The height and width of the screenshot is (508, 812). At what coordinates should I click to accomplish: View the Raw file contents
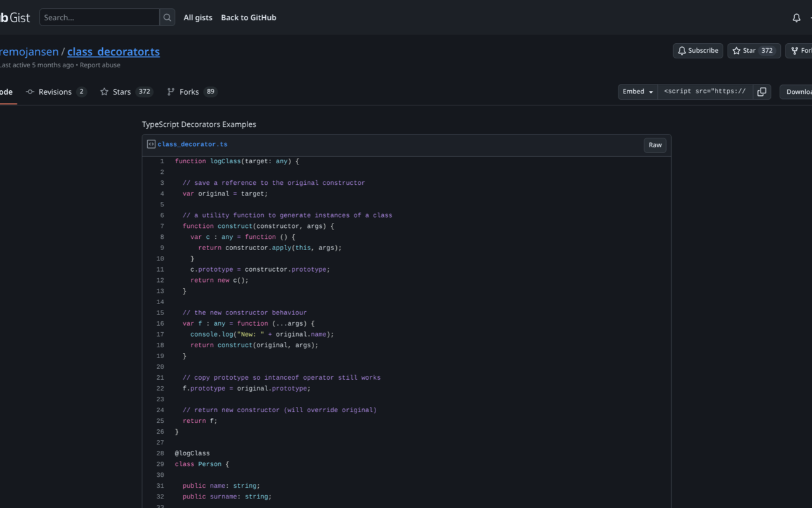655,145
